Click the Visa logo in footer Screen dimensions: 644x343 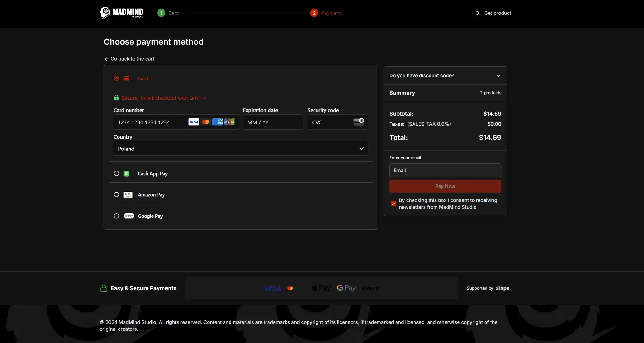click(273, 288)
